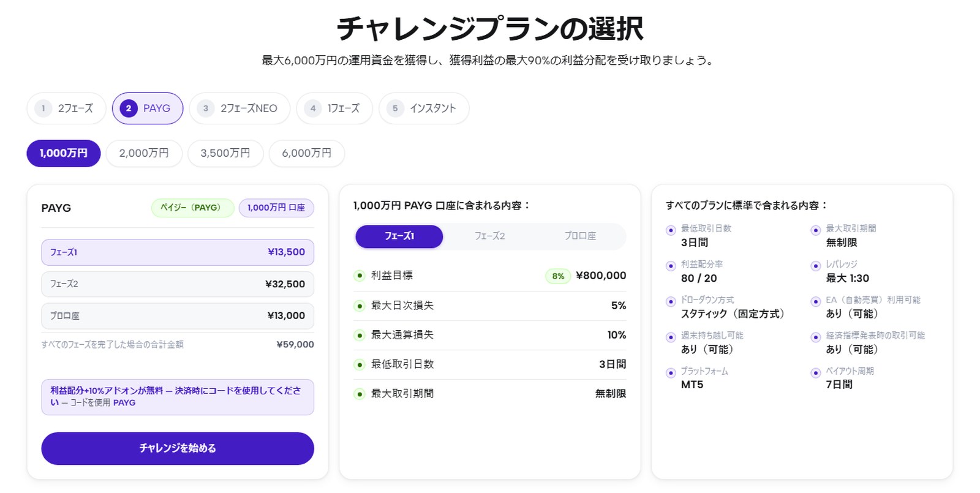Image resolution: width=980 pixels, height=493 pixels.
Task: Click the 最大 1:30 leverage value
Action: pos(848,278)
